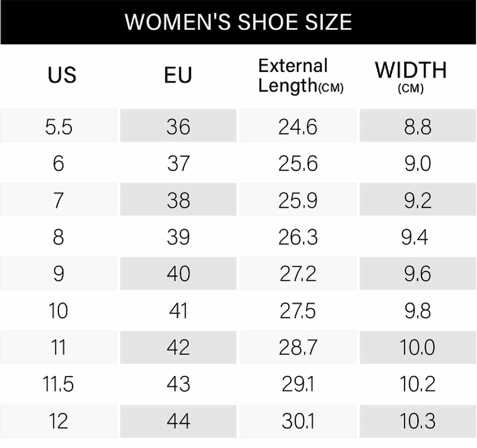Select US size 5.5 cell
The image size is (477, 448).
(x=59, y=126)
